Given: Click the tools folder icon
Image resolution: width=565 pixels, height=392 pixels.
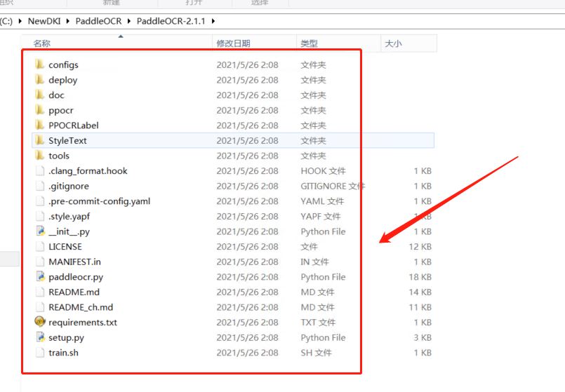Looking at the screenshot, I should [39, 155].
